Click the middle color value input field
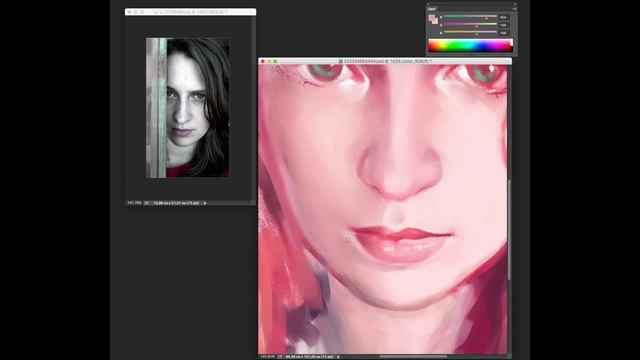Screen dimensions: 640x360 [504, 25]
